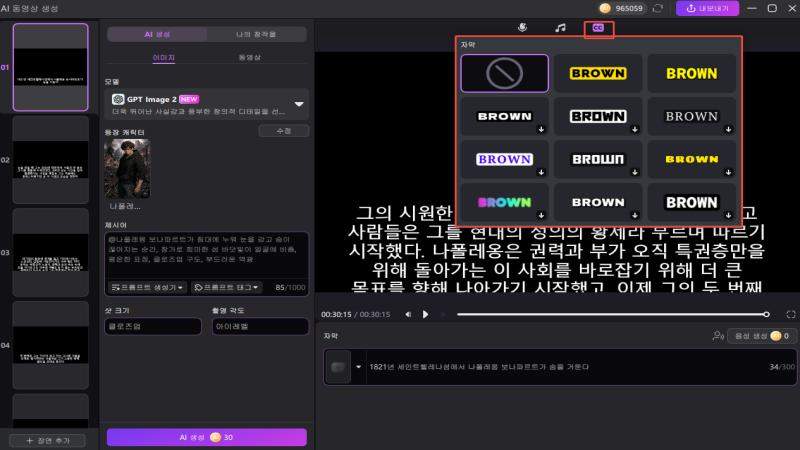Select the 이미지 sub-tab
This screenshot has width=800, height=450.
163,57
